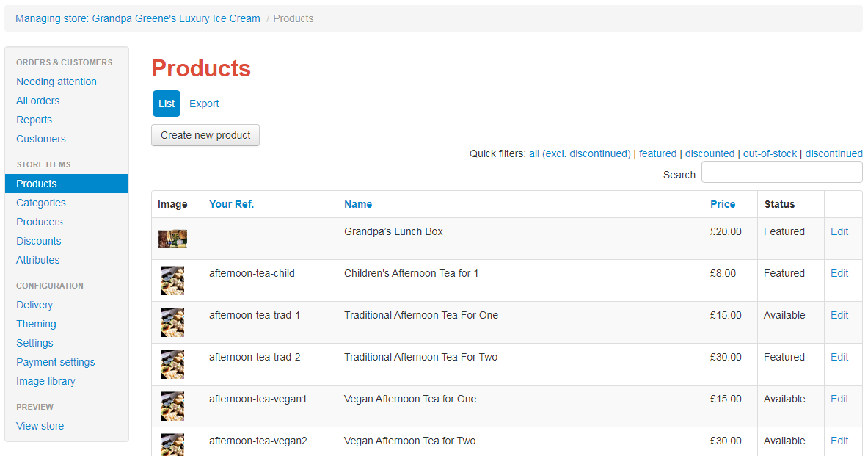Open Grandpa's Lunch Box product thumbnail
The image size is (868, 456).
click(172, 239)
